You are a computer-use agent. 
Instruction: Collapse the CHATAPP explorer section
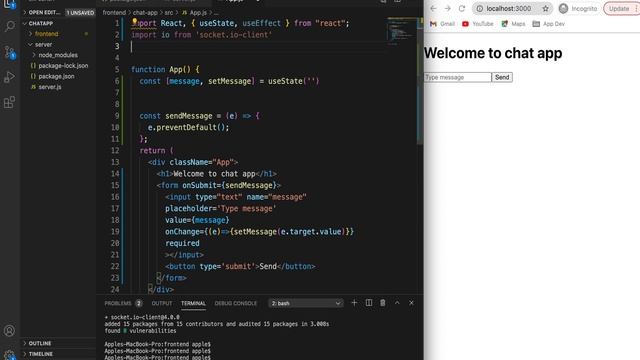point(39,23)
